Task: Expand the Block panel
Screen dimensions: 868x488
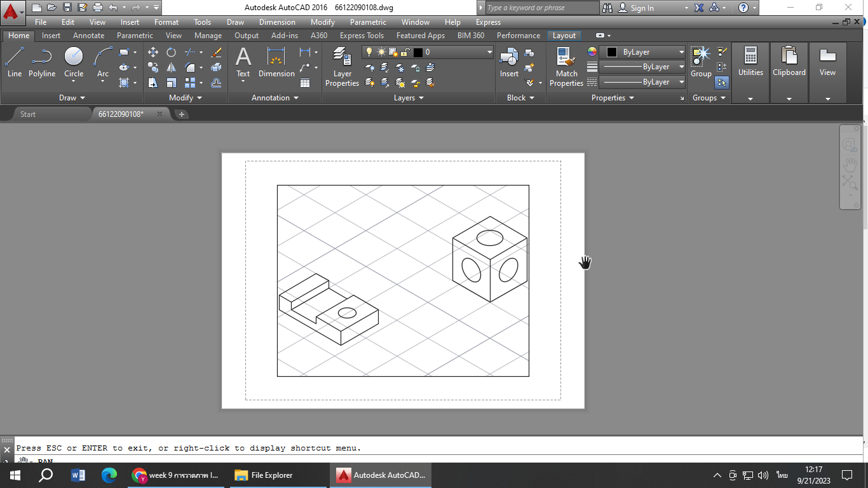Action: [x=521, y=98]
